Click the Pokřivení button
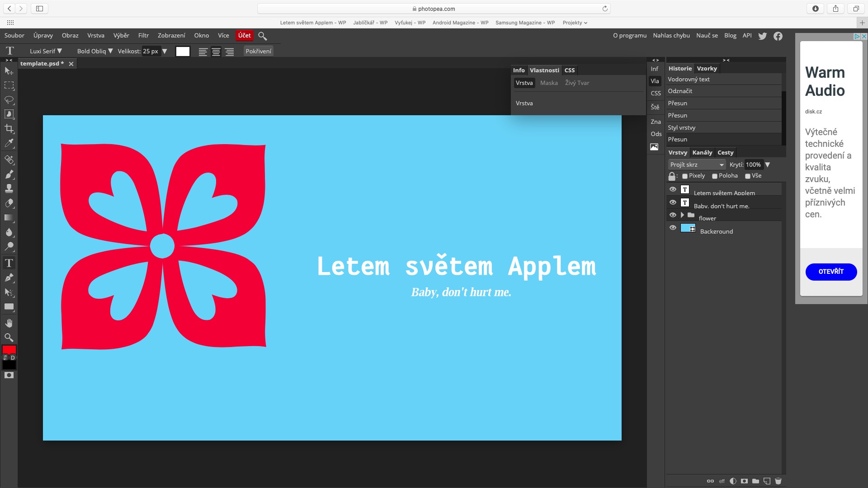 pos(258,52)
